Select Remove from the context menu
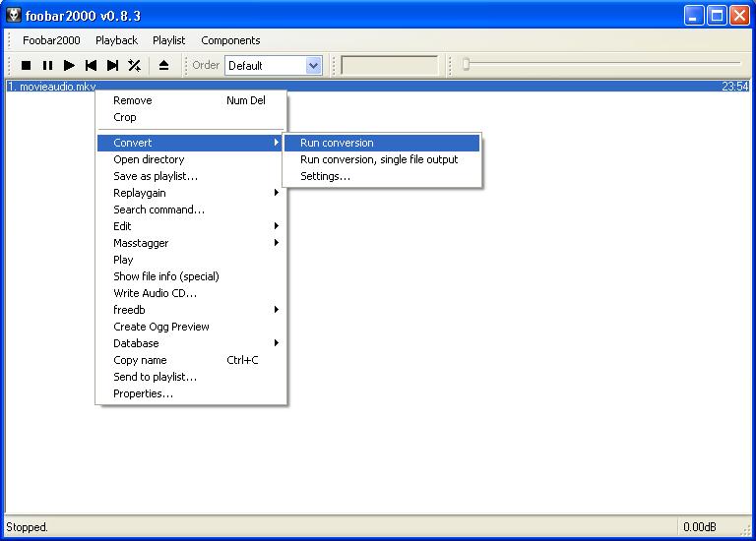The width and height of the screenshot is (756, 541). [x=191, y=100]
